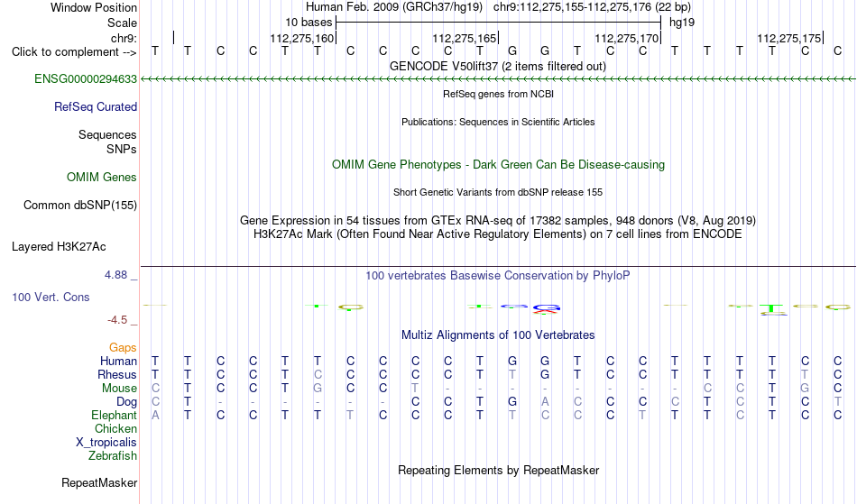
Task: Open the 100 Vert. Cons track label
Action: 51,297
